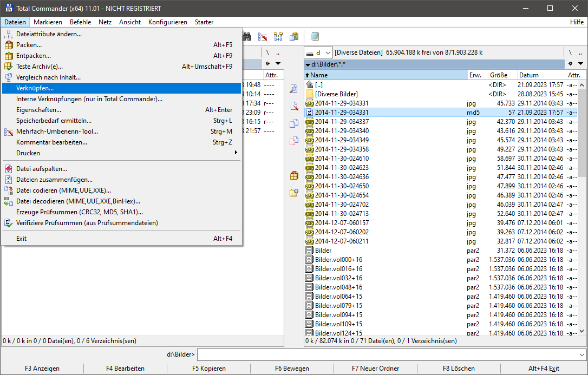Image resolution: width=588 pixels, height=375 pixels.
Task: Click the Alt+F4 Exit button
Action: 544,369
